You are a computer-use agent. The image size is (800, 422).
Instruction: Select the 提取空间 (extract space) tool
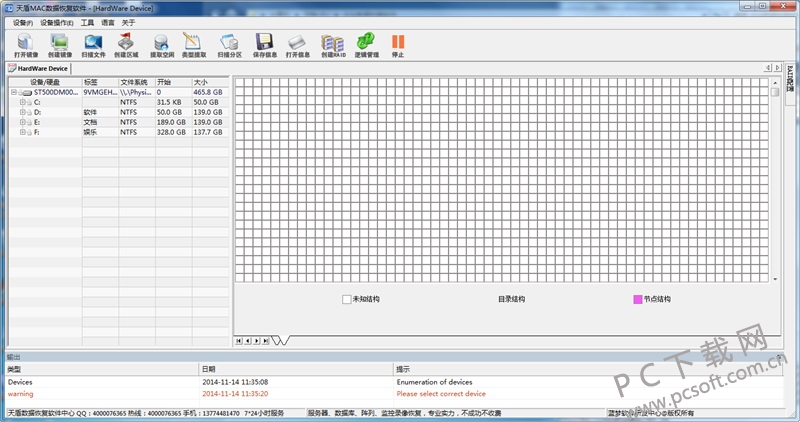(161, 43)
